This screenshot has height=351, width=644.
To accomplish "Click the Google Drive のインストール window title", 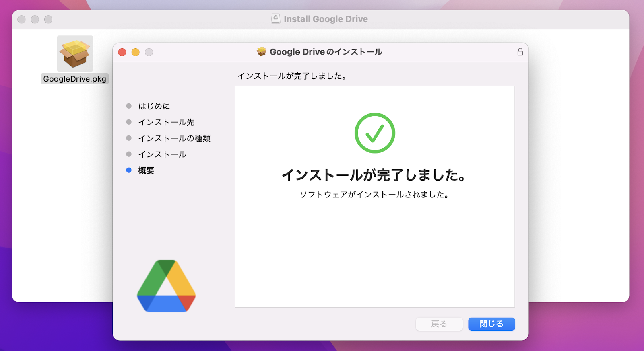I will 326,52.
